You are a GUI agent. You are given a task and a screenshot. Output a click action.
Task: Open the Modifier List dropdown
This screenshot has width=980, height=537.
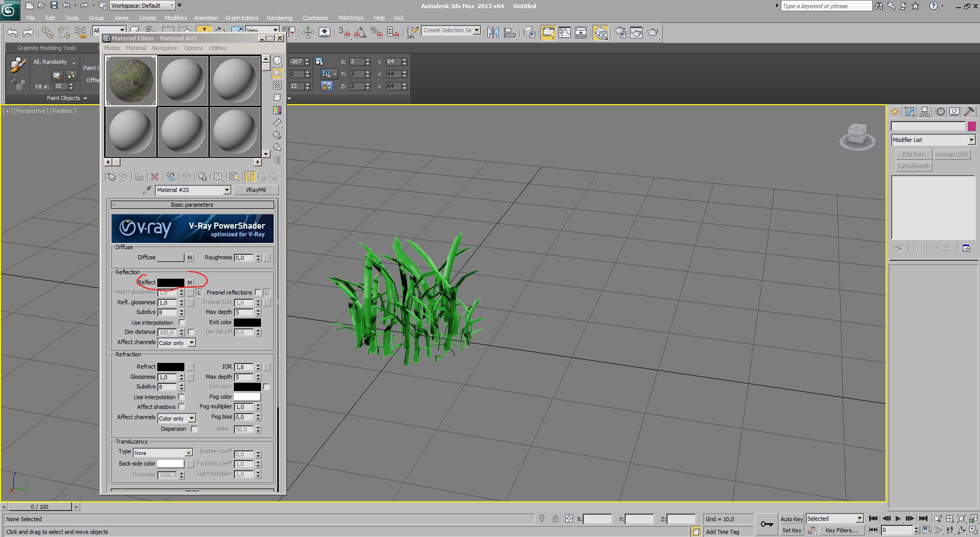[x=971, y=140]
